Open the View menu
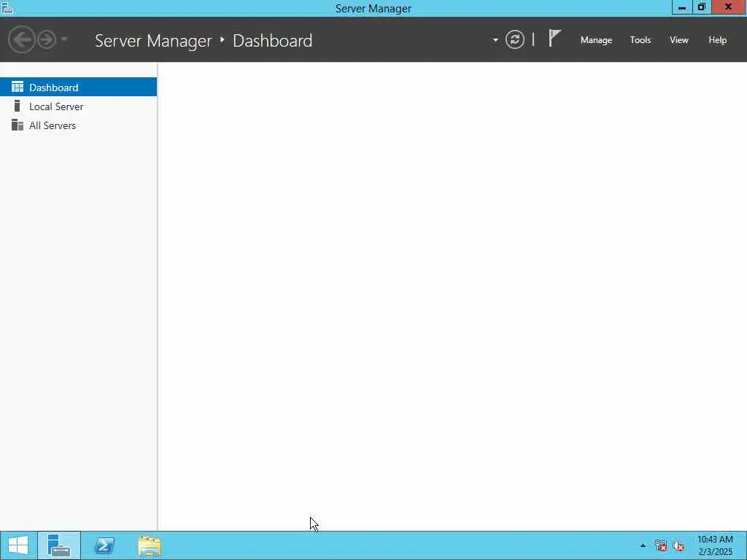747x560 pixels. [x=679, y=40]
